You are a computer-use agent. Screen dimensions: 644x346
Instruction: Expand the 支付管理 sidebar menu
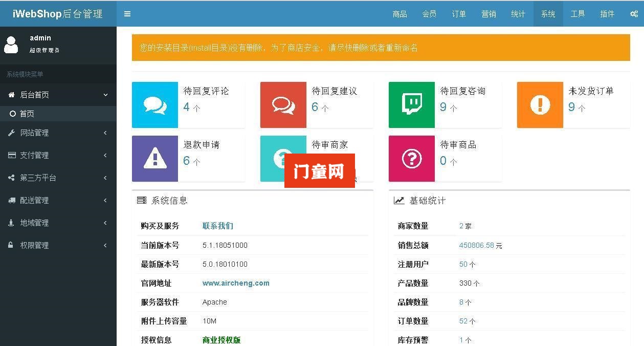coord(58,156)
